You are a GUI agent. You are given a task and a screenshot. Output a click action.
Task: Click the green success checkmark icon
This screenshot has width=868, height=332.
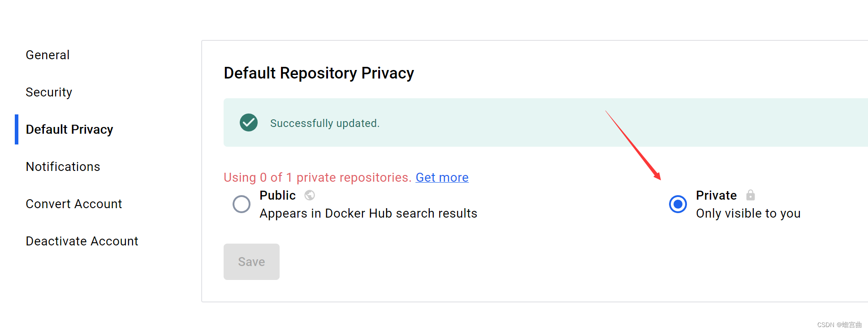(x=249, y=122)
